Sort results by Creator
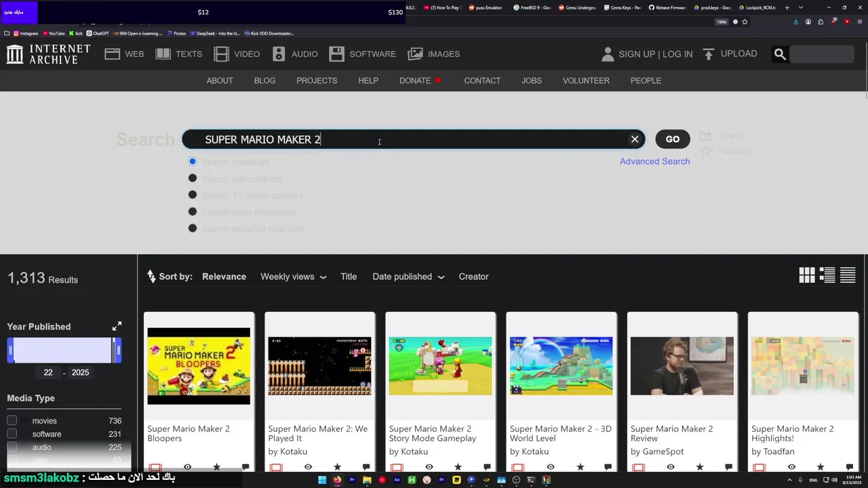This screenshot has height=488, width=868. point(473,277)
